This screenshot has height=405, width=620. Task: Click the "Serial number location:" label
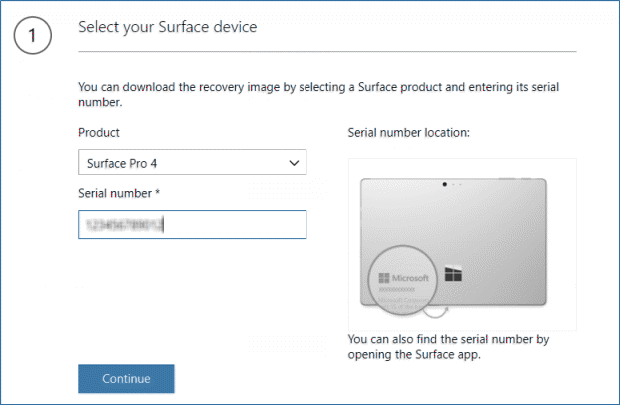(x=409, y=132)
